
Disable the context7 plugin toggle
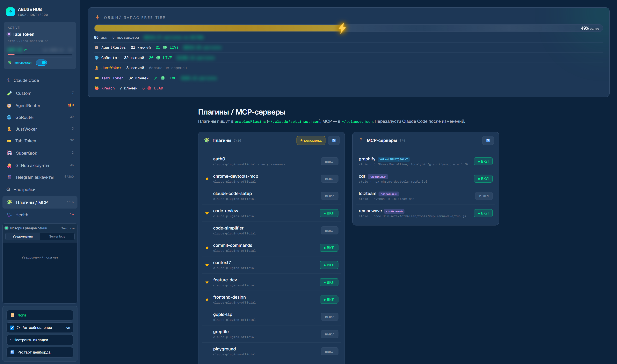click(x=329, y=265)
